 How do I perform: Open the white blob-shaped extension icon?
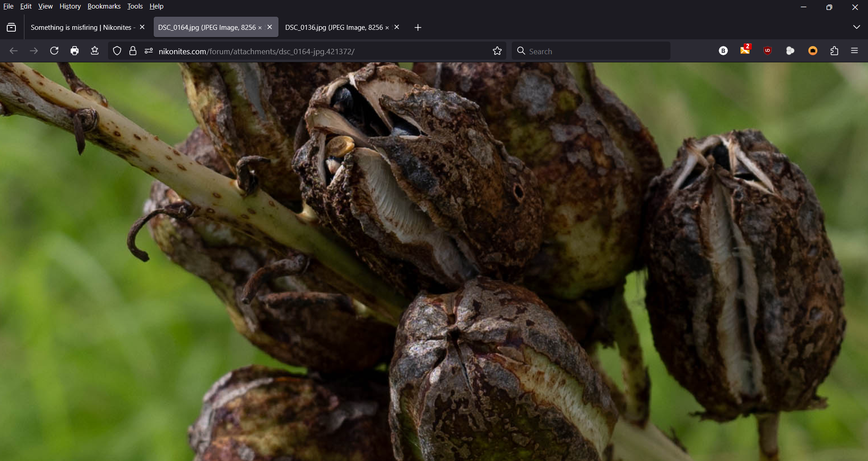pos(790,51)
